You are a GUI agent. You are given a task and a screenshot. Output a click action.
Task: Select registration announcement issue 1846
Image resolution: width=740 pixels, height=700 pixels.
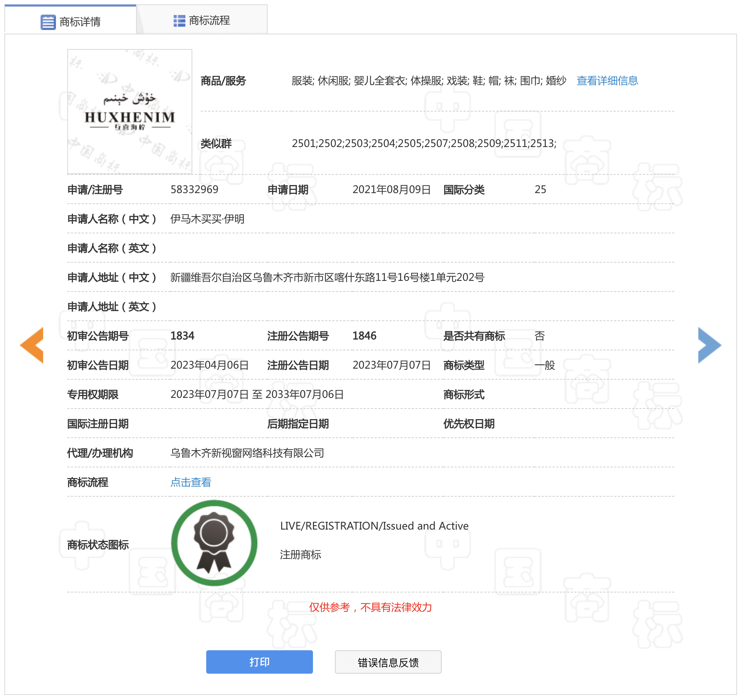[x=364, y=335]
